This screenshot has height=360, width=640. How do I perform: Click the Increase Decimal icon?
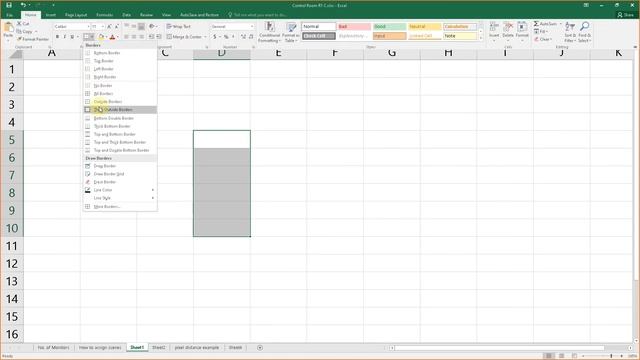243,37
